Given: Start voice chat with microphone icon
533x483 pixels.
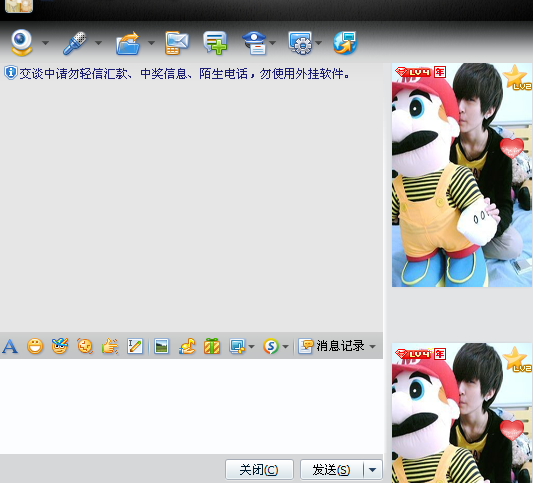Looking at the screenshot, I should [x=75, y=43].
